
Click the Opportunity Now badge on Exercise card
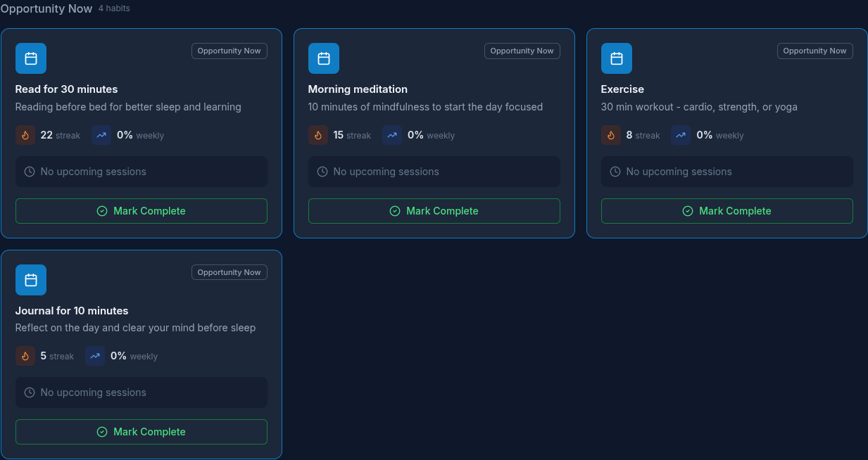tap(814, 51)
